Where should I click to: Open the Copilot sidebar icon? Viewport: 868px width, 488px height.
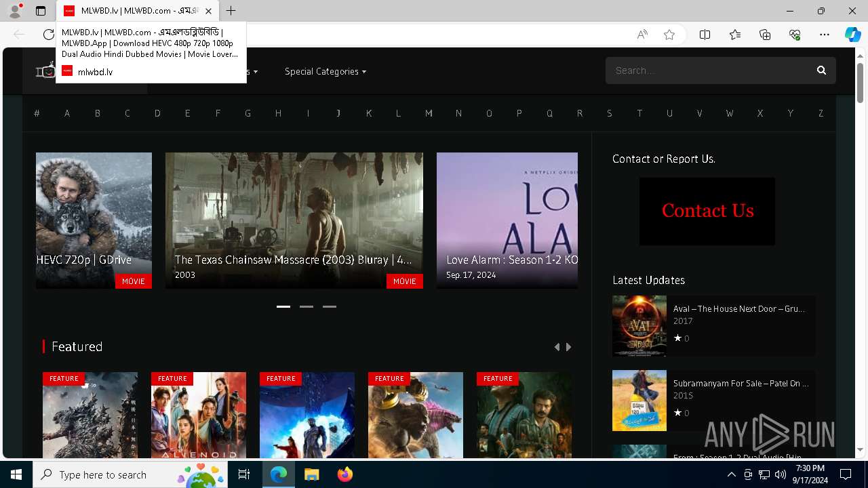pos(852,35)
